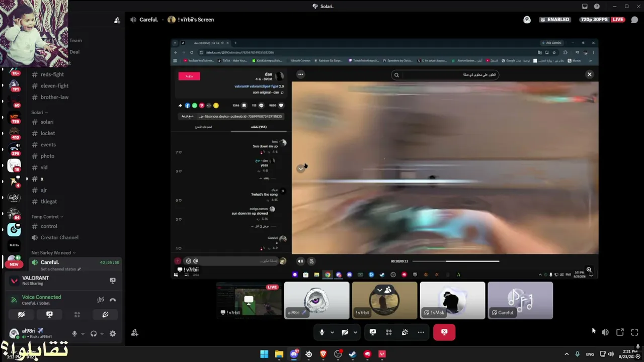Open File Explorer from the taskbar
The height and width of the screenshot is (362, 644).
pyautogui.click(x=279, y=354)
